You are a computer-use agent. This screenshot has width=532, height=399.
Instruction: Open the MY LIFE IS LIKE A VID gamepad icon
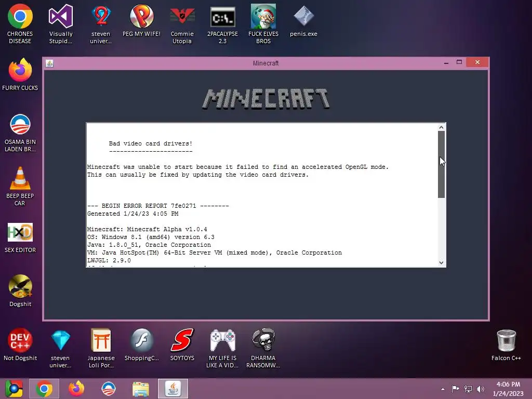pos(222,348)
